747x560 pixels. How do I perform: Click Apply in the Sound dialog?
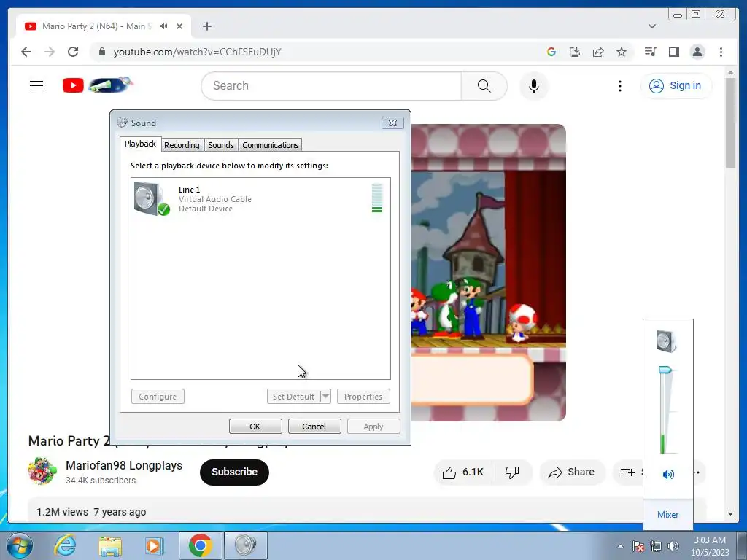pos(373,426)
